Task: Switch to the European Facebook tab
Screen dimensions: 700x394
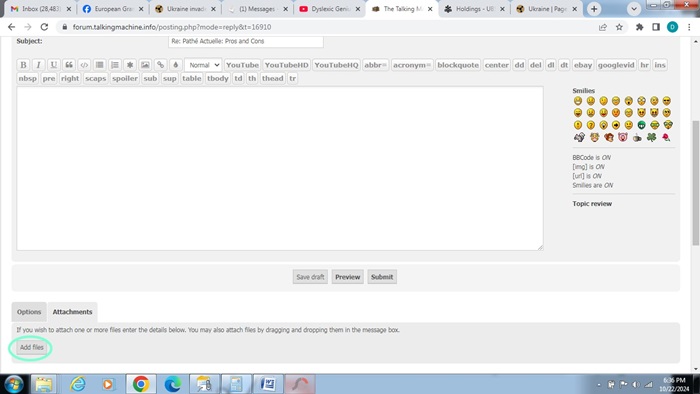Action: [x=112, y=9]
